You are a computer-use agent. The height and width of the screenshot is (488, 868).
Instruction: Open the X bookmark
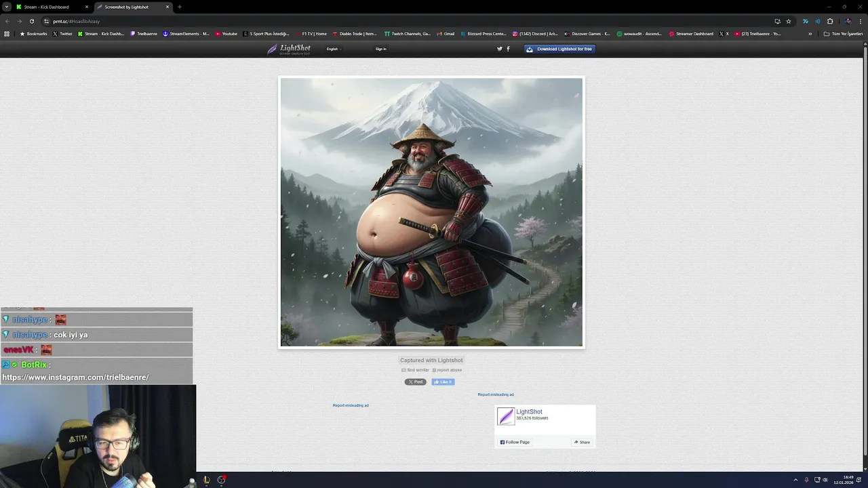point(724,33)
